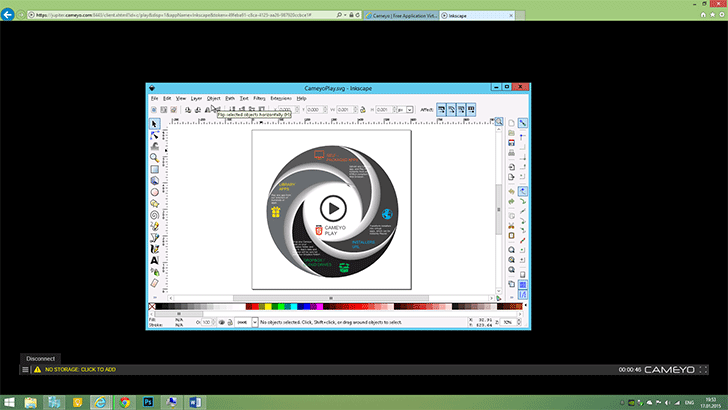Click the Disconnect button
Screen dimensions: 728x410
[x=40, y=358]
